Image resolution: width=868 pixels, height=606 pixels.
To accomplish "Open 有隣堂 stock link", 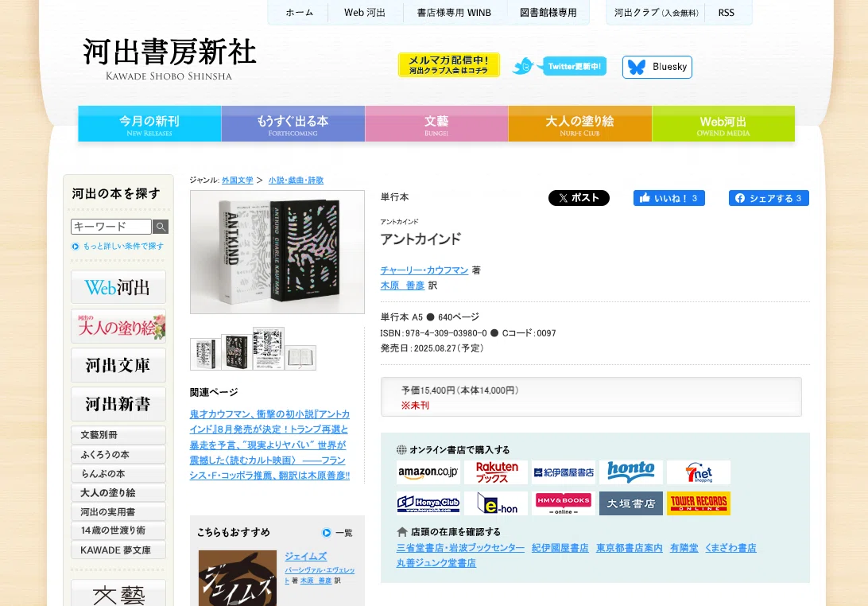I will 684,548.
